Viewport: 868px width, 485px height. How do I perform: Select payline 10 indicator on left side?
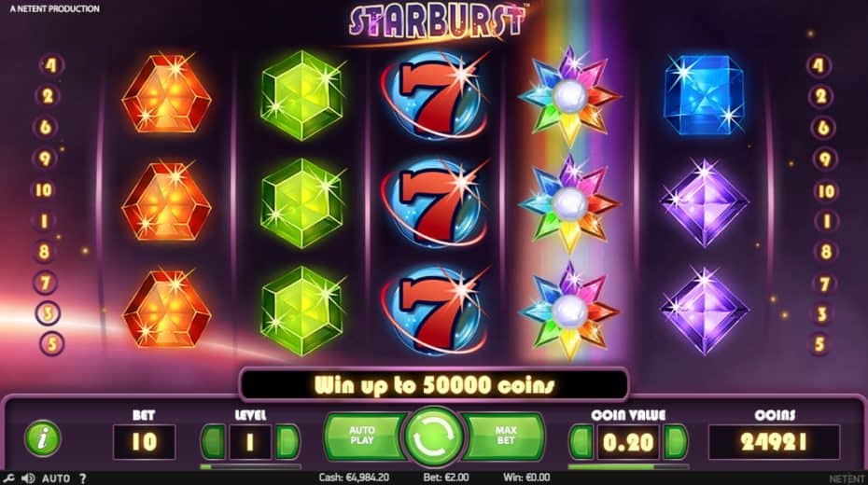point(44,190)
